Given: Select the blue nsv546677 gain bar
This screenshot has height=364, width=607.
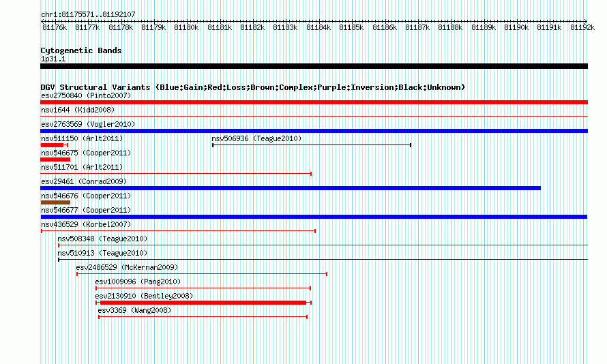Looking at the screenshot, I should tap(314, 217).
